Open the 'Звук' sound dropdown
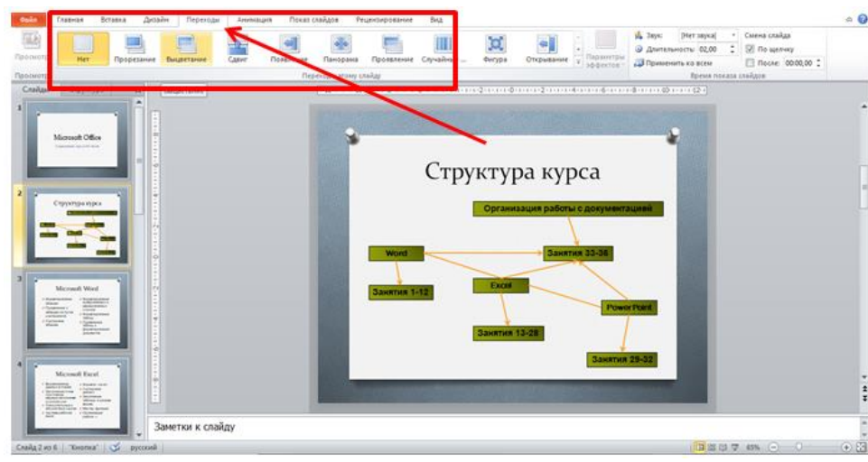The width and height of the screenshot is (868, 462). coord(733,35)
